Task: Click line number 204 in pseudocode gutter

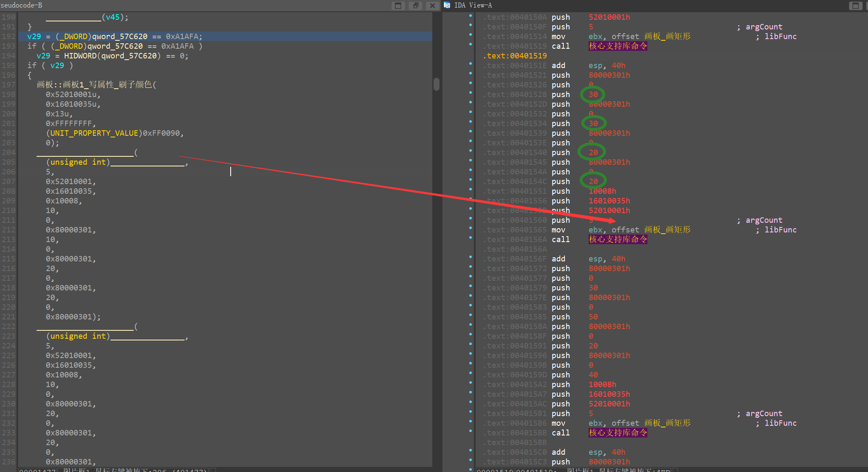Action: [8, 153]
